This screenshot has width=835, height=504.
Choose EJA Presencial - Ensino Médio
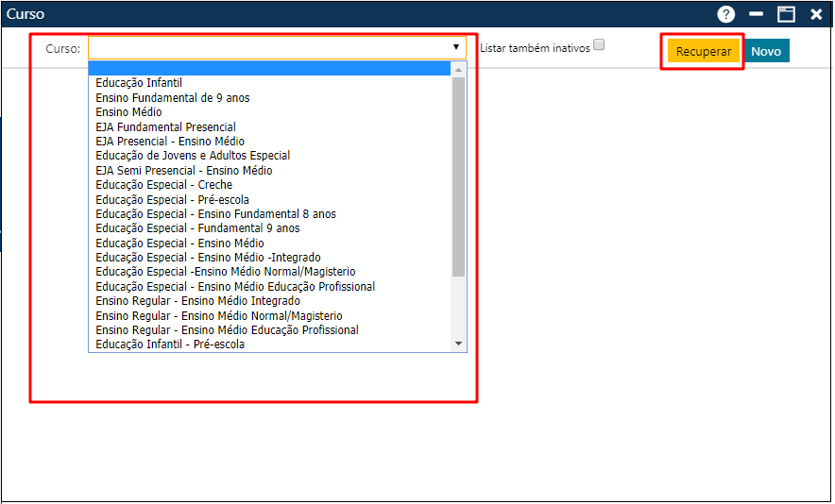coord(269,142)
